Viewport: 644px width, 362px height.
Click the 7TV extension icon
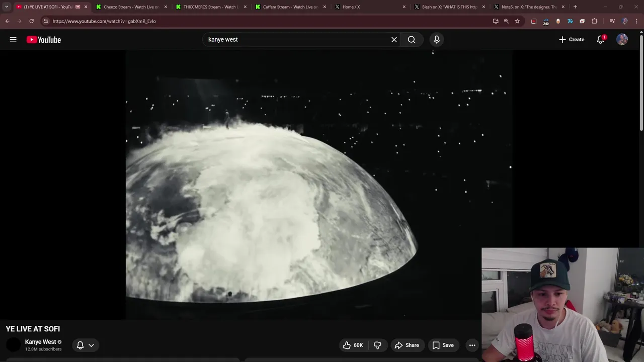pos(570,21)
